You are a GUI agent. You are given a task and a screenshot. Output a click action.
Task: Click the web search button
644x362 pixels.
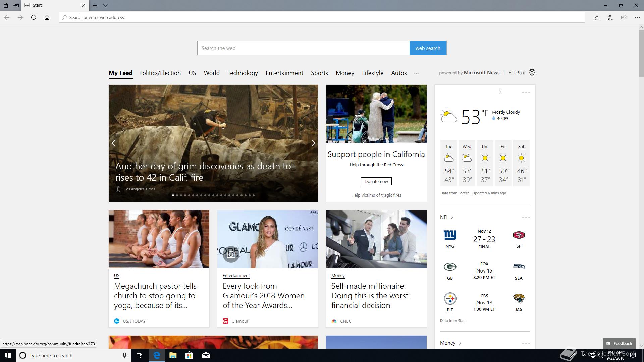[x=428, y=48]
